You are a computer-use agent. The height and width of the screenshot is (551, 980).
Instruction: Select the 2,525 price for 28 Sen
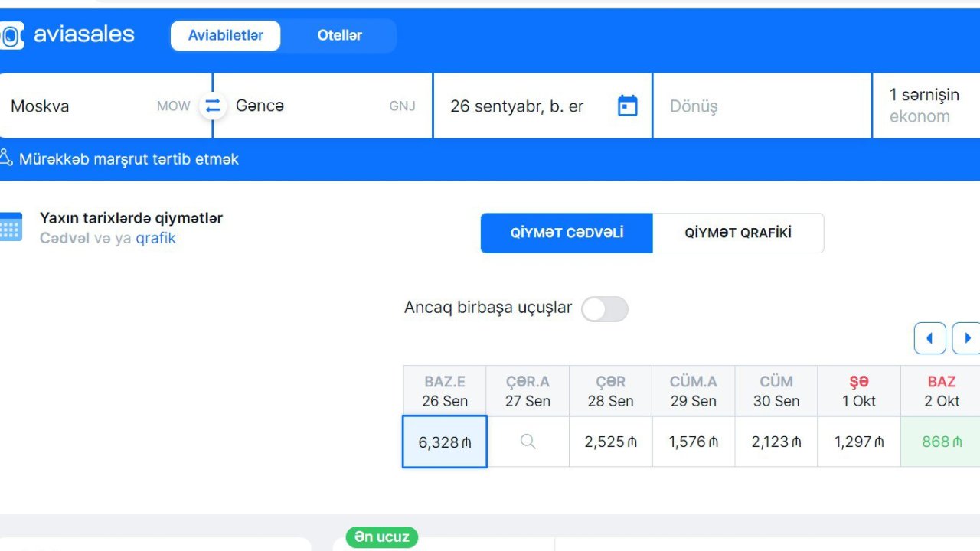point(610,442)
